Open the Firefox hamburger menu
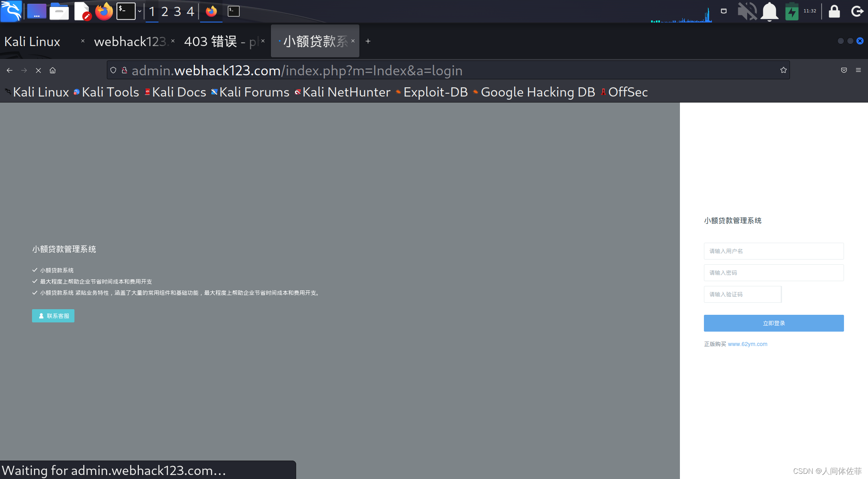 tap(858, 70)
